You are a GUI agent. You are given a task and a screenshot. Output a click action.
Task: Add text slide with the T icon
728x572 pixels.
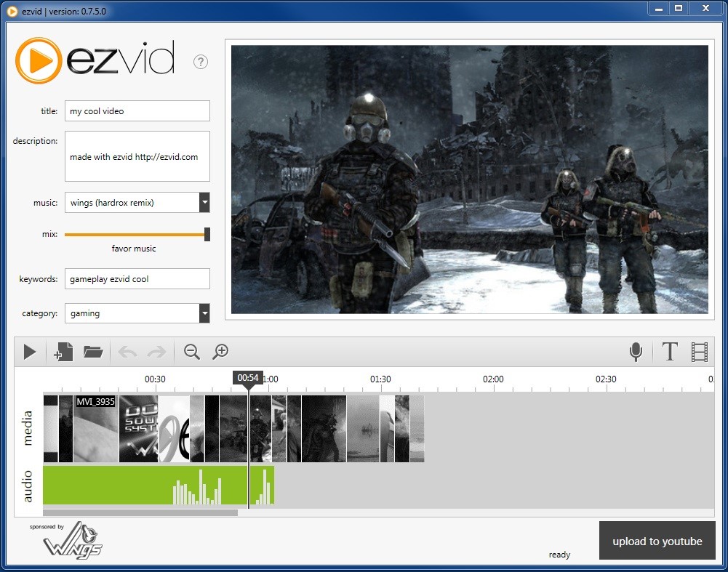click(670, 353)
